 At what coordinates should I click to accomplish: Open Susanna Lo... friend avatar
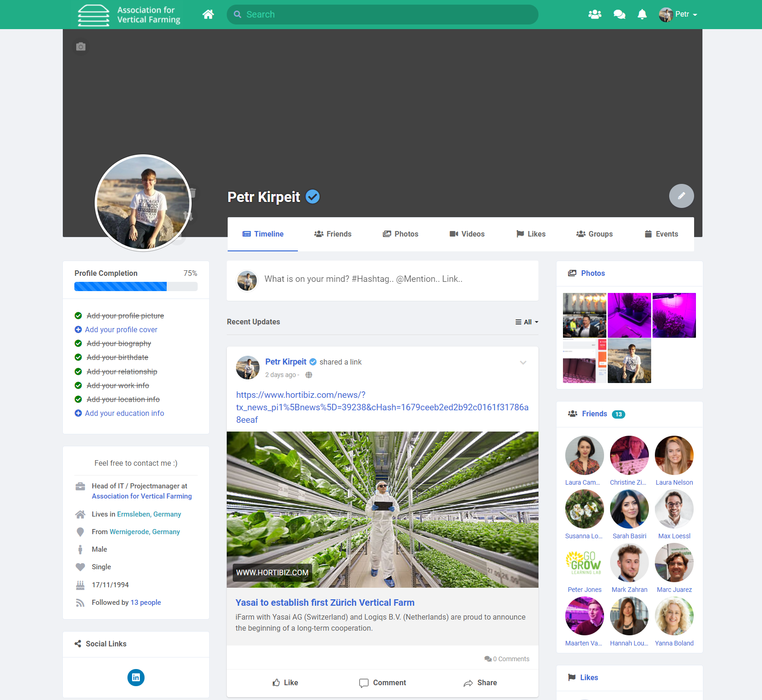585,509
